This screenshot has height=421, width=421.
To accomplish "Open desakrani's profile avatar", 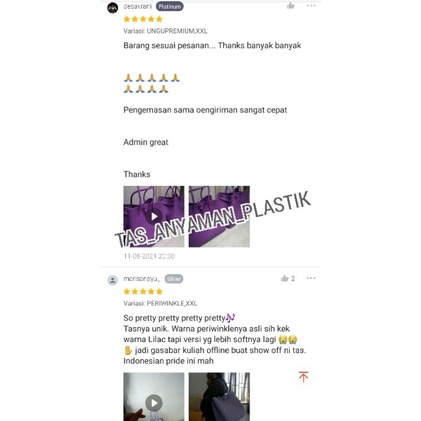I will tap(113, 7).
